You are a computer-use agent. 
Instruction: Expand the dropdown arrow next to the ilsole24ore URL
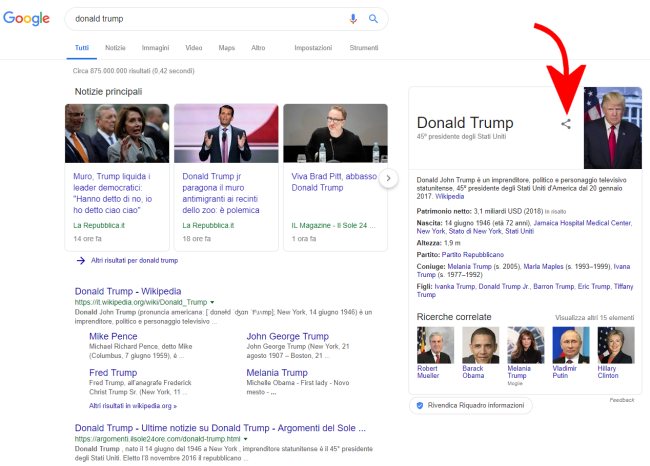246,439
